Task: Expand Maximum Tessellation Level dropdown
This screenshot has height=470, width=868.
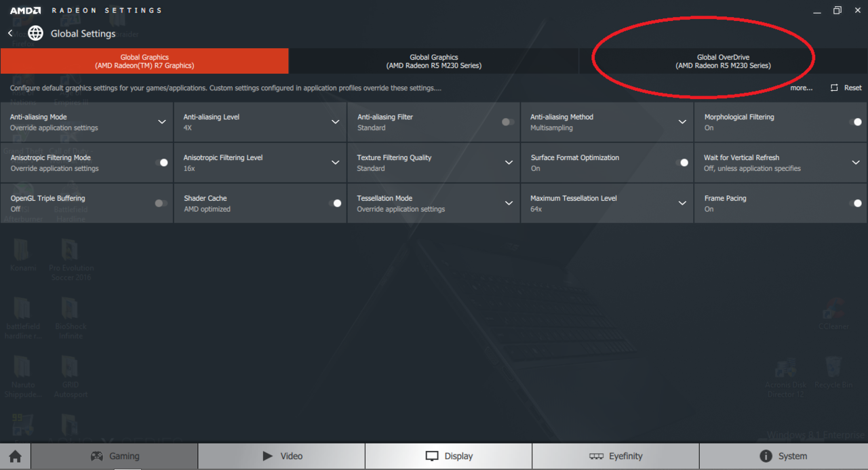Action: (683, 203)
